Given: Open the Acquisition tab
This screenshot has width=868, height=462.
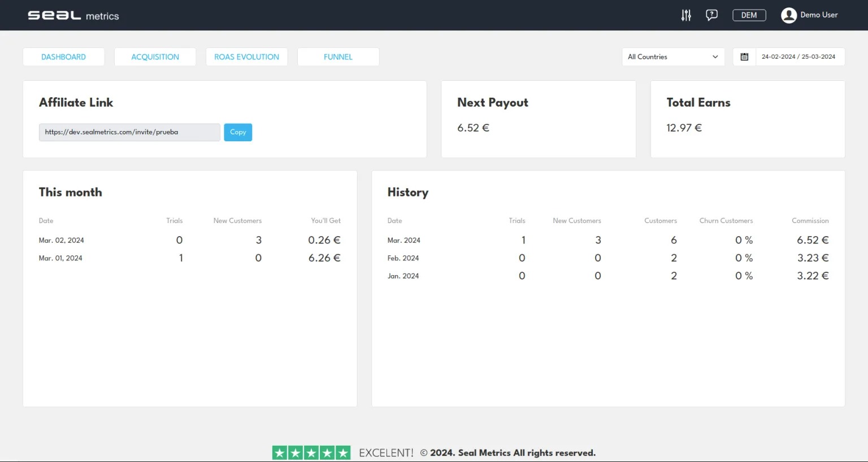Looking at the screenshot, I should [x=155, y=57].
